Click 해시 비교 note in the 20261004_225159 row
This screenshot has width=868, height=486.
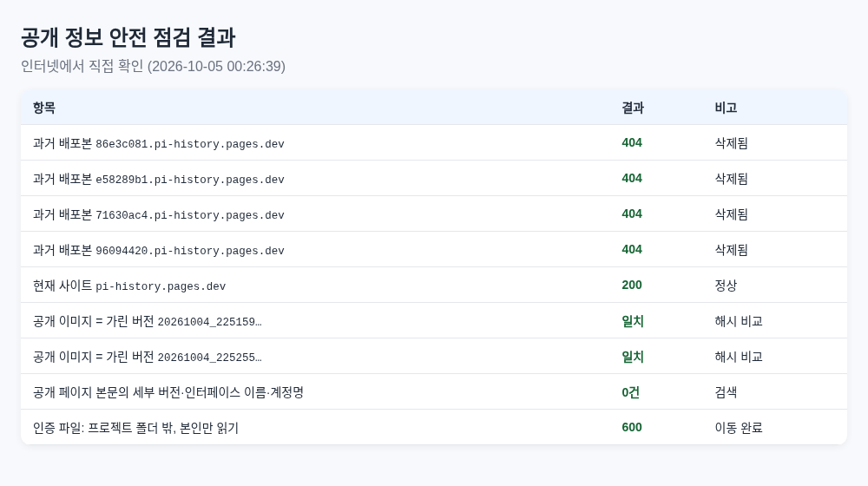(739, 321)
